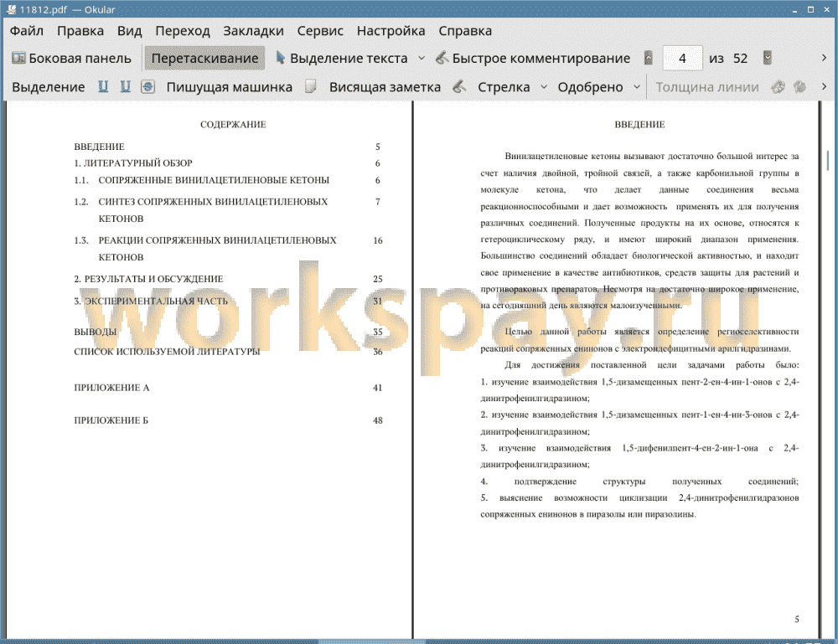Expand main toolbar overflow chevron
Viewport: 838px width, 644px height.
tap(824, 58)
